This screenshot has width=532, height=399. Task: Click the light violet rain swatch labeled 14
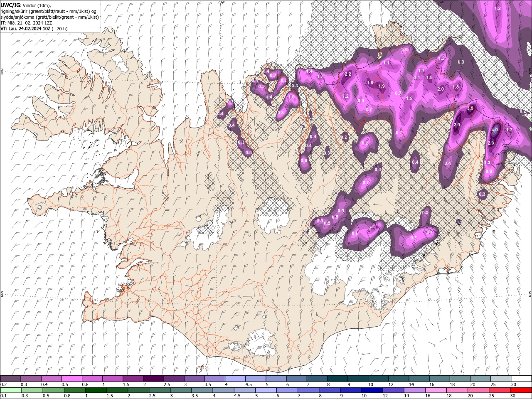pyautogui.click(x=414, y=390)
